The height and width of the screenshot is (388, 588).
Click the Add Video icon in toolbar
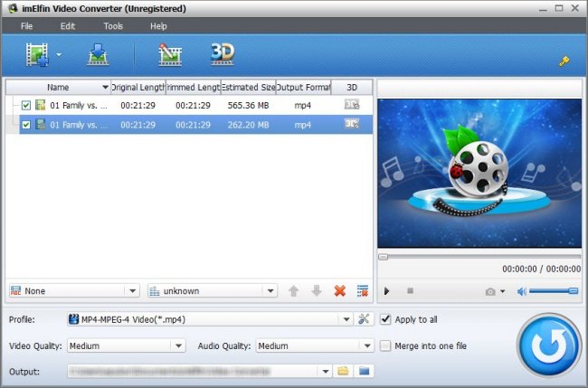37,54
